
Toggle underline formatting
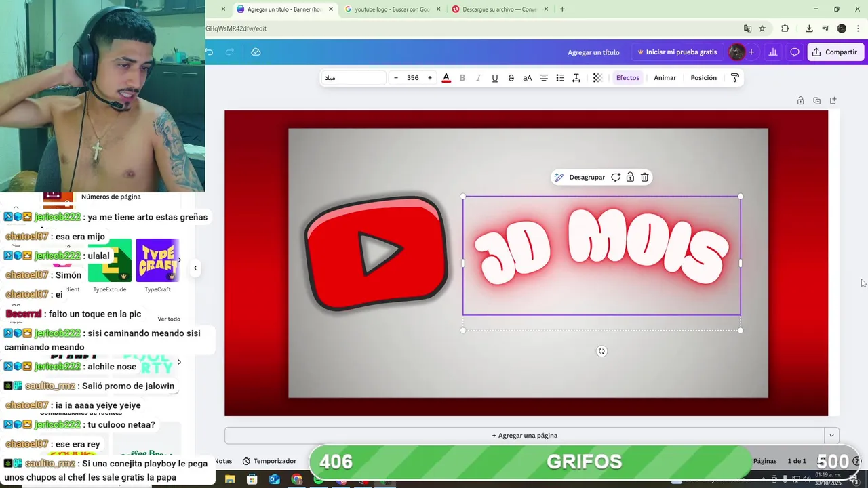[494, 78]
